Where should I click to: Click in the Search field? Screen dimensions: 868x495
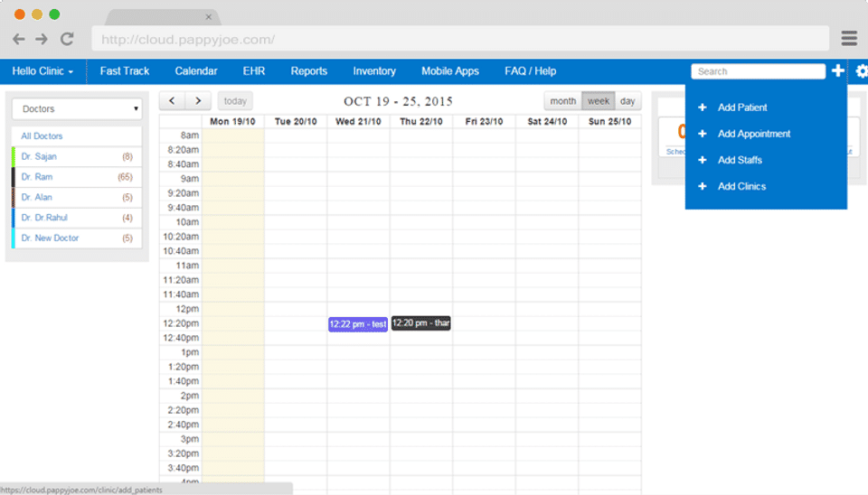point(758,71)
